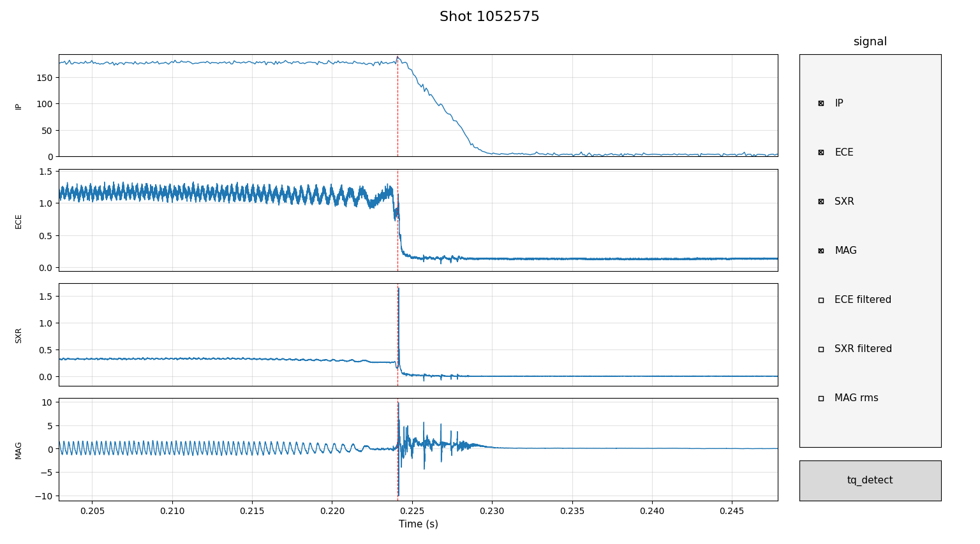The width and height of the screenshot is (980, 544).
Task: Click the 0.245 tick on time axis
Action: pos(732,511)
